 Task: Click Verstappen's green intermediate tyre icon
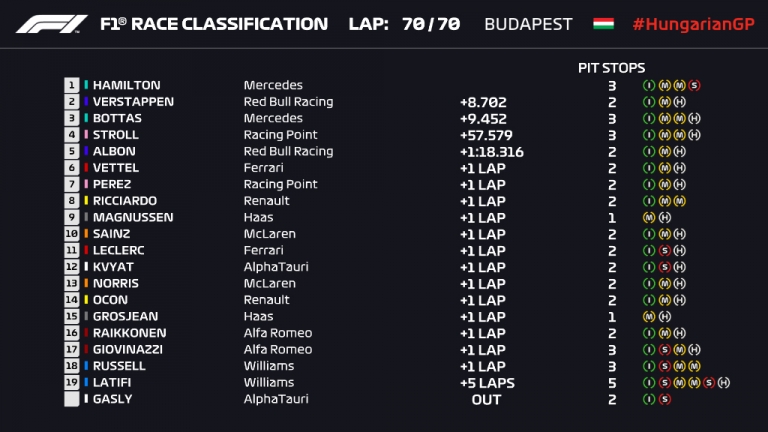pyautogui.click(x=650, y=102)
